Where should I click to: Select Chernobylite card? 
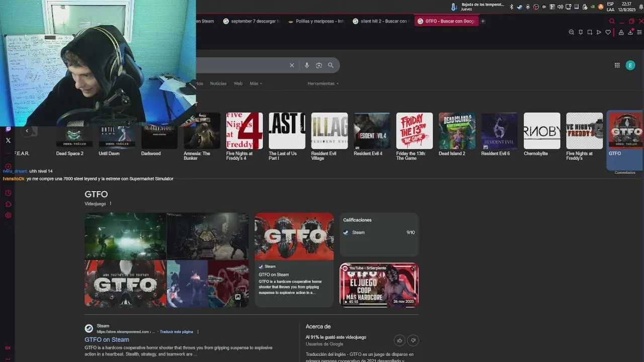coord(542,134)
